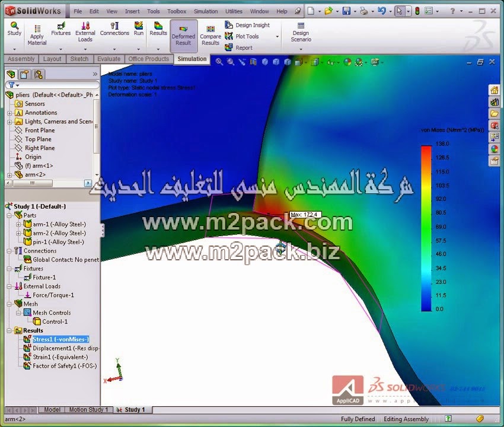Collapse the Connections folder
The width and height of the screenshot is (504, 427).
coord(9,251)
